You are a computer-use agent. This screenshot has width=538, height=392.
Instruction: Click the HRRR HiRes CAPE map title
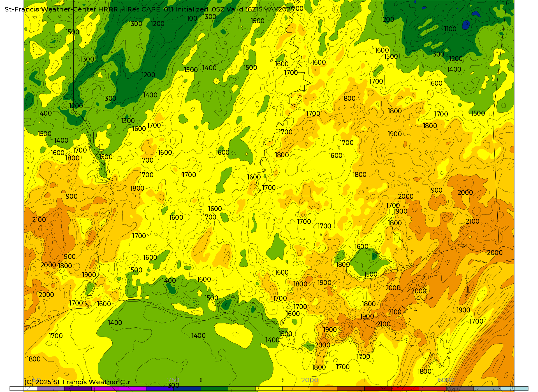coord(149,9)
